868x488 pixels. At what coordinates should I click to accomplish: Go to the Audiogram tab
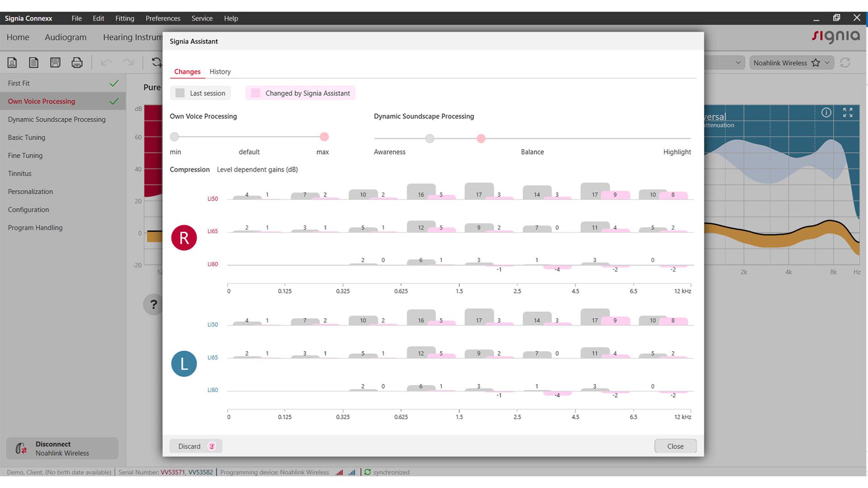click(x=65, y=37)
